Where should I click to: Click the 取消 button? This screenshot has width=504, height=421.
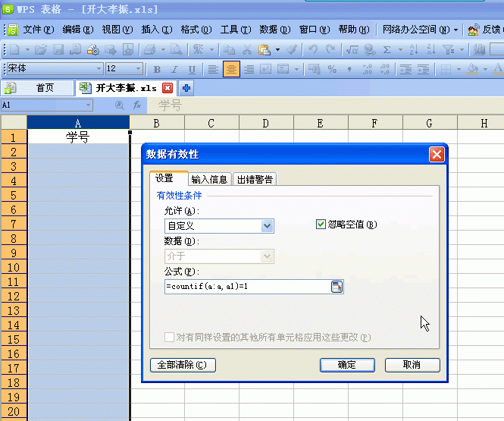(412, 365)
